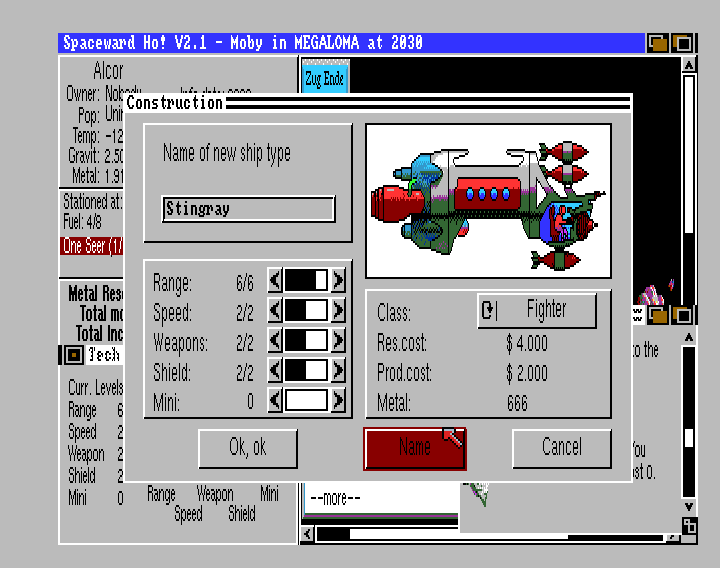This screenshot has width=720, height=568.
Task: Click the ship name field containing Stingray
Action: pos(248,209)
